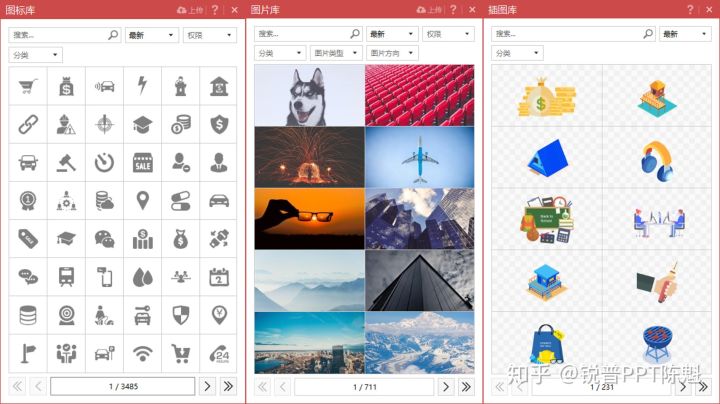
Task: Select the WeChat chat bubbles icon
Action: coord(104,239)
